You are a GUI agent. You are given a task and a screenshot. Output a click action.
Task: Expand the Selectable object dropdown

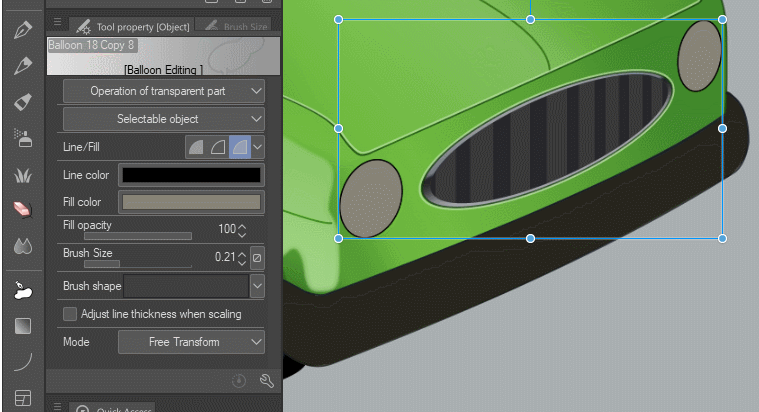[x=164, y=119]
